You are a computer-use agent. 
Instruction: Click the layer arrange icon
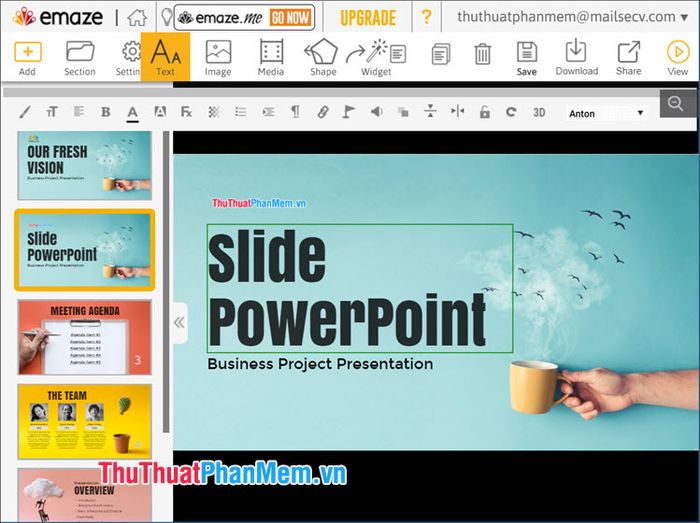coord(404,112)
